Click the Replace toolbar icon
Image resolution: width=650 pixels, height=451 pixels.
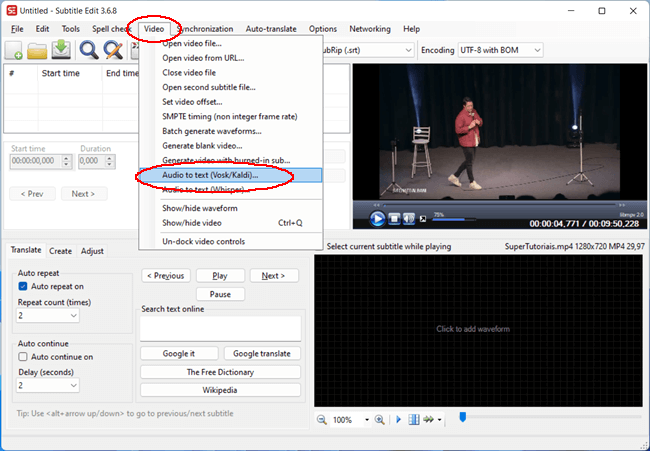click(x=114, y=51)
